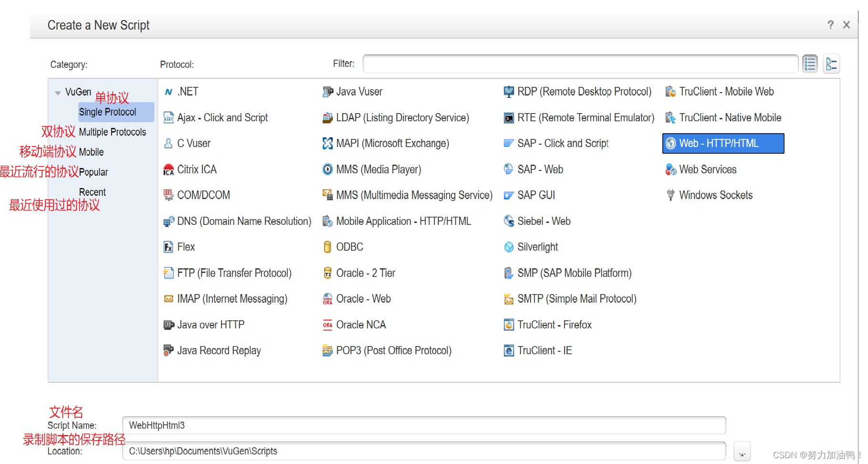Pick the Java Record Replay icon
Screen dimensions: 868x464
pyautogui.click(x=168, y=350)
